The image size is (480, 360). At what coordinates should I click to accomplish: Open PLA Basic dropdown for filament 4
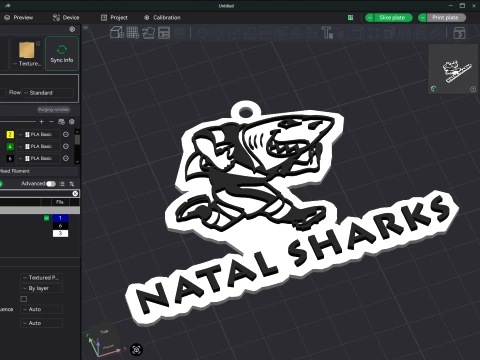[x=38, y=146]
